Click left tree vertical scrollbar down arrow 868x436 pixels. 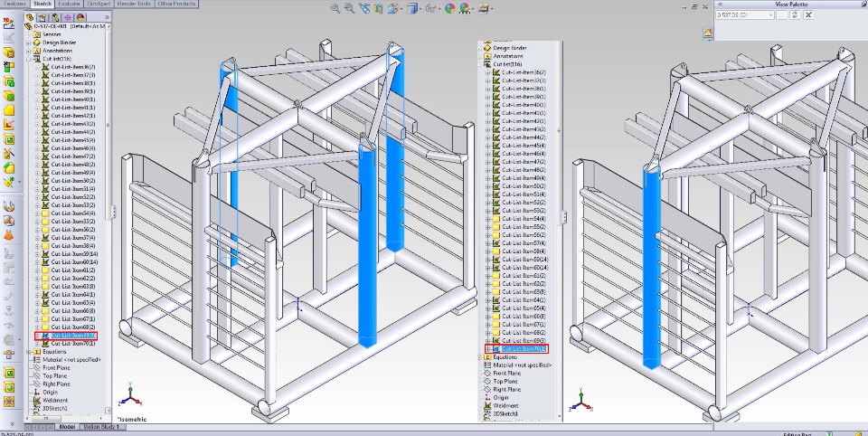[108, 412]
